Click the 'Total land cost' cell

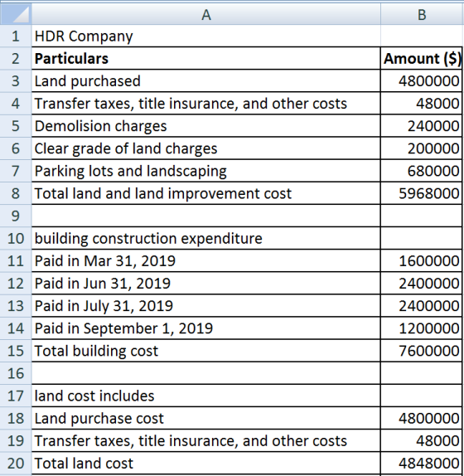(206, 464)
